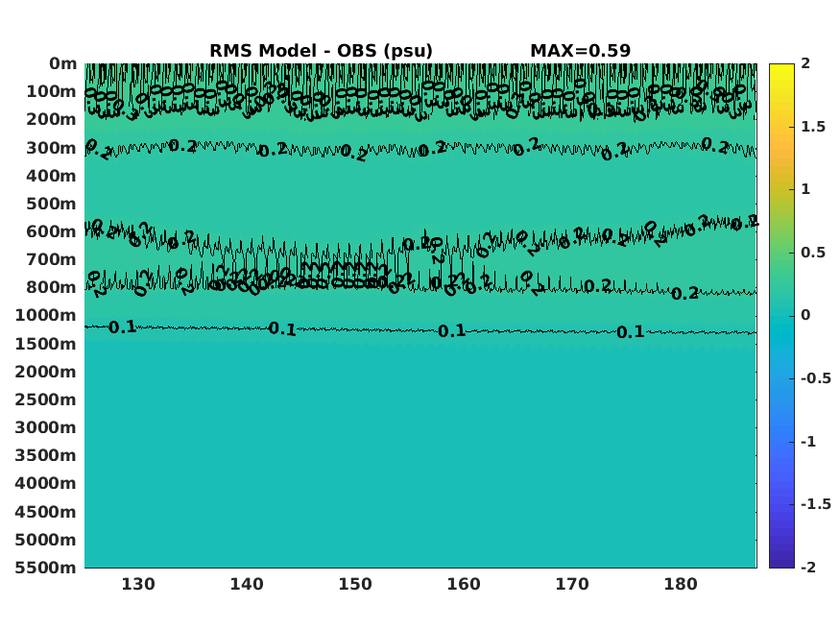
Task: Click the '5000m' depth axis label
Action: pyautogui.click(x=45, y=540)
